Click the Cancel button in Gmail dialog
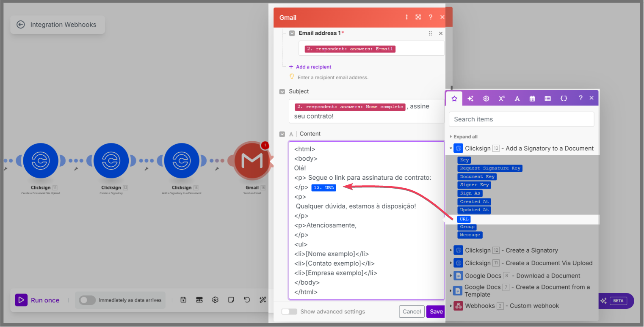Viewport: 644px width, 327px height. [412, 312]
